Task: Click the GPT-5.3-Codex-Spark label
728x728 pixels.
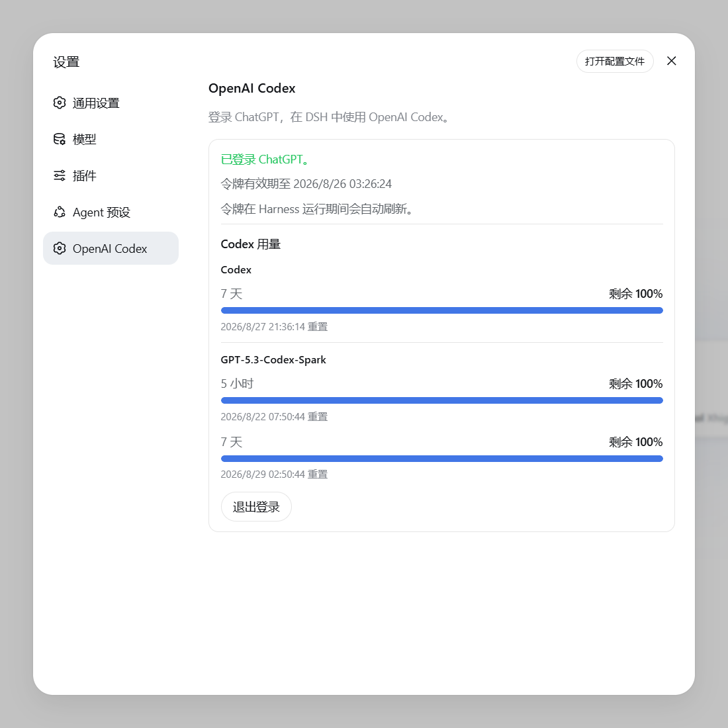Action: coord(273,360)
